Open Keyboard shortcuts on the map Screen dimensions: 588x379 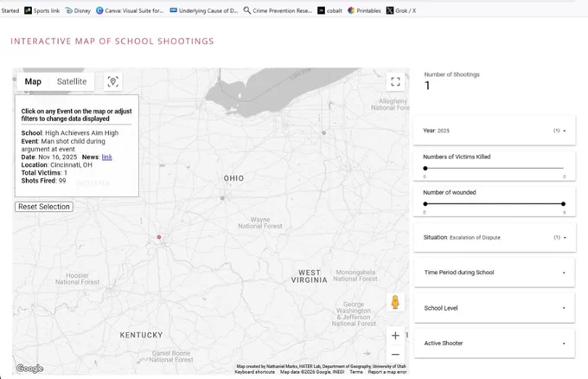click(x=254, y=372)
